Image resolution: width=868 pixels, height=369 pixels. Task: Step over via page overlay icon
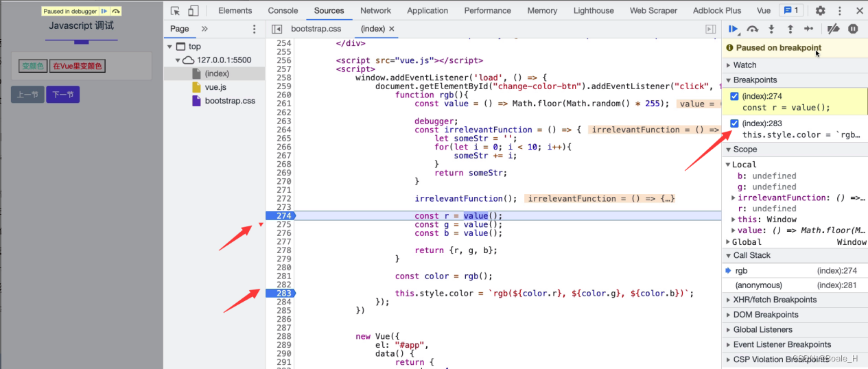click(x=116, y=11)
